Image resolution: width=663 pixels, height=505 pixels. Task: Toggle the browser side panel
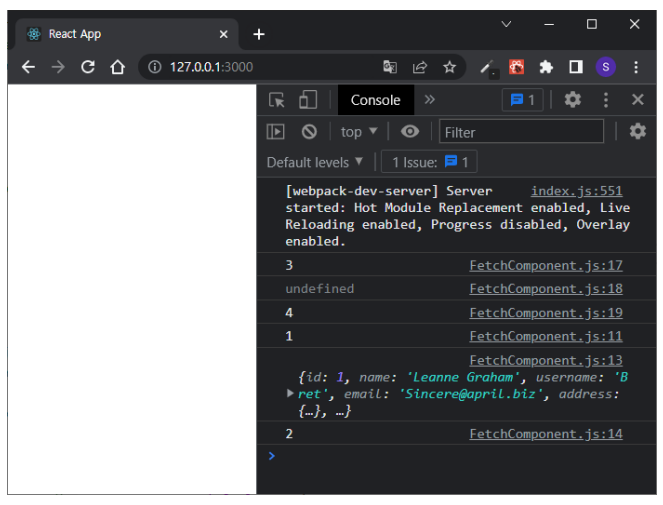pos(576,67)
